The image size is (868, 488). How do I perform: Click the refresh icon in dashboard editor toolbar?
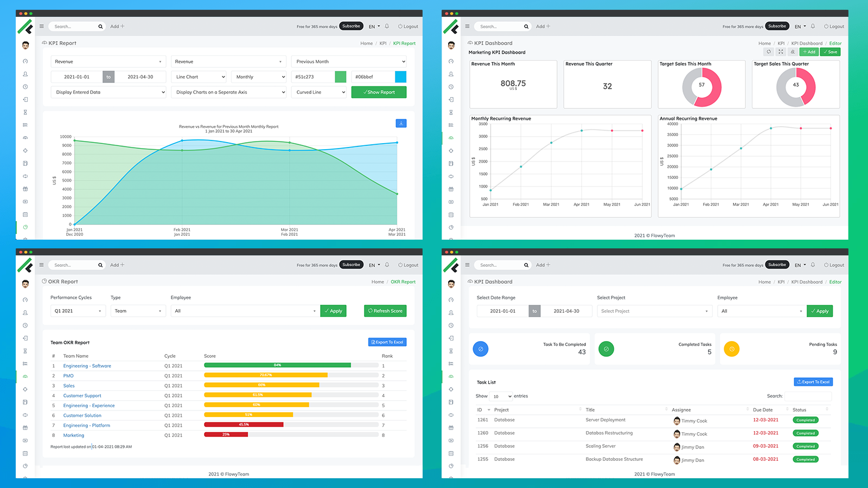(x=768, y=52)
